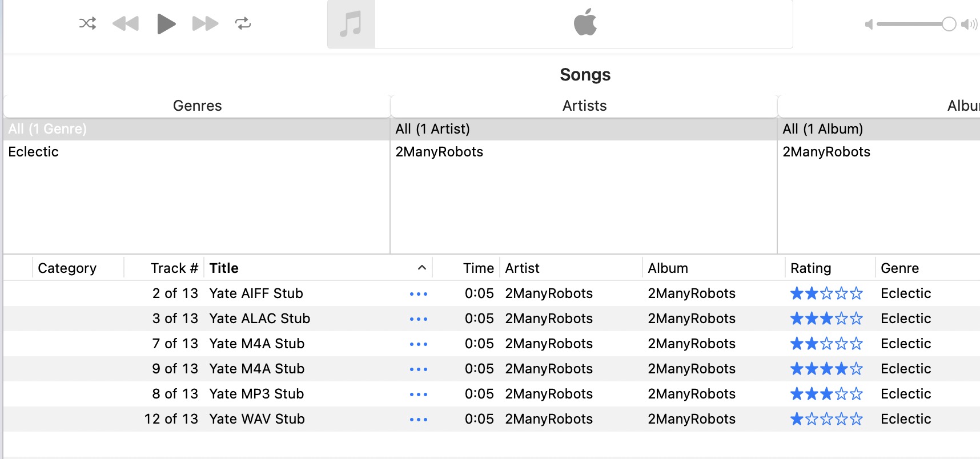Image resolution: width=980 pixels, height=459 pixels.
Task: Mute via the low volume speaker icon
Action: (x=869, y=25)
